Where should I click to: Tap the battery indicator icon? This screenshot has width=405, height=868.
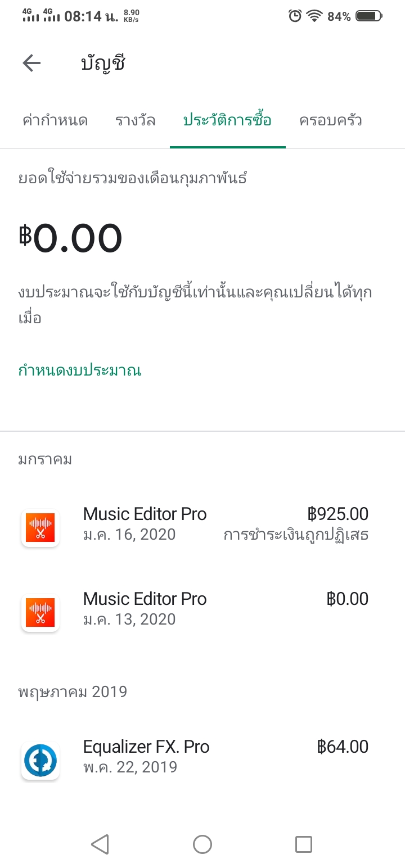pyautogui.click(x=369, y=16)
